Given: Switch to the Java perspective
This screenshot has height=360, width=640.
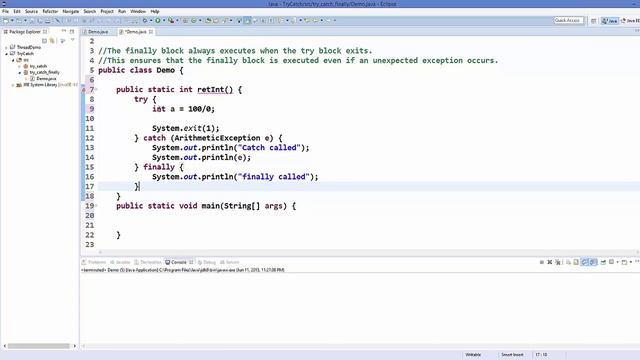Looking at the screenshot, I should pos(610,21).
